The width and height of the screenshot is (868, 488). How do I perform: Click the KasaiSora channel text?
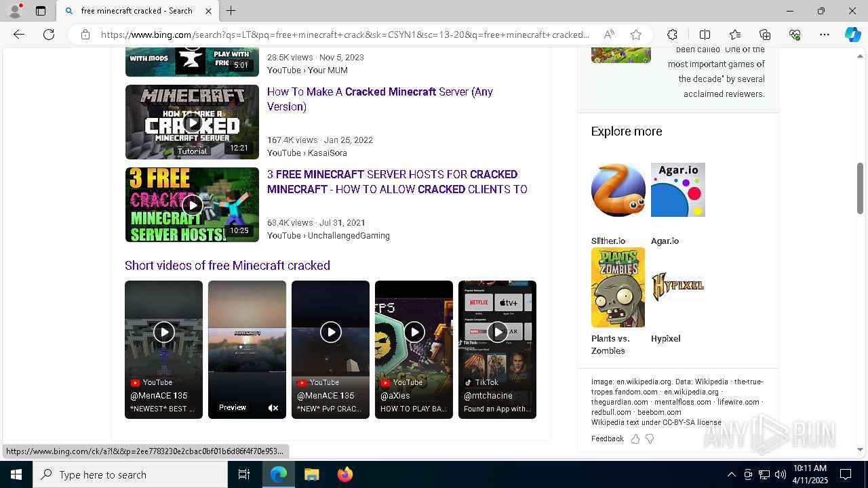coord(328,153)
